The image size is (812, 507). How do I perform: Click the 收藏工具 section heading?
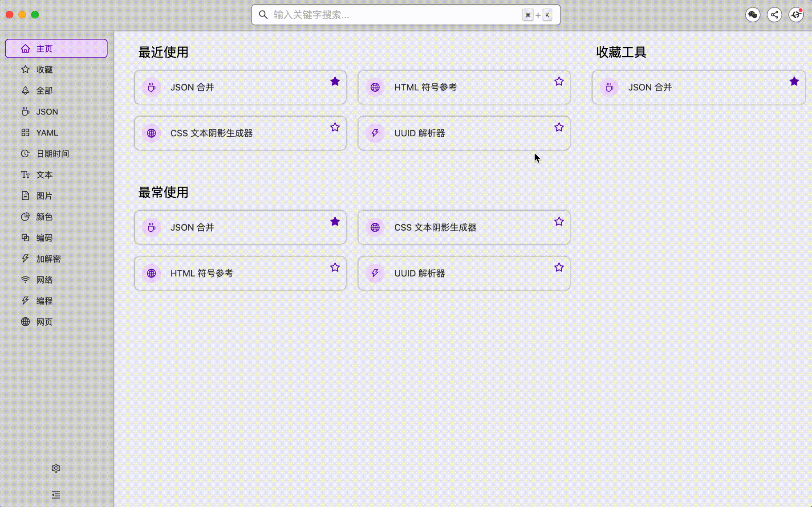click(x=621, y=52)
